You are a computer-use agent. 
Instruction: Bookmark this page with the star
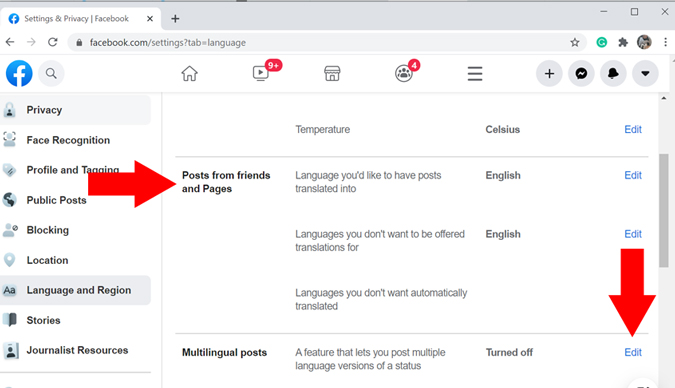click(575, 42)
